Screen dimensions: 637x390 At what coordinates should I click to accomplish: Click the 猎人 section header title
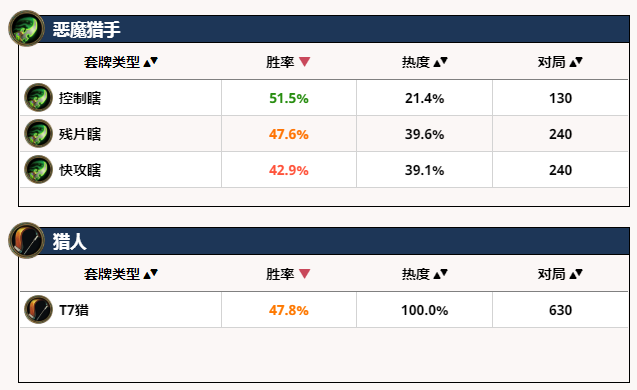point(69,242)
